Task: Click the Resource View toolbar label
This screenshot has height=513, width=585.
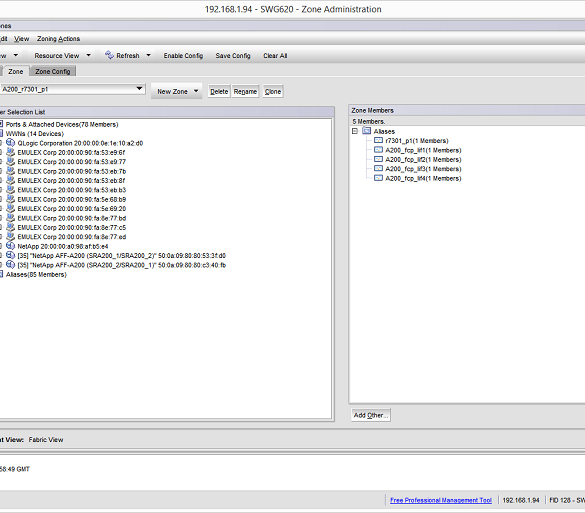Action: (x=57, y=56)
